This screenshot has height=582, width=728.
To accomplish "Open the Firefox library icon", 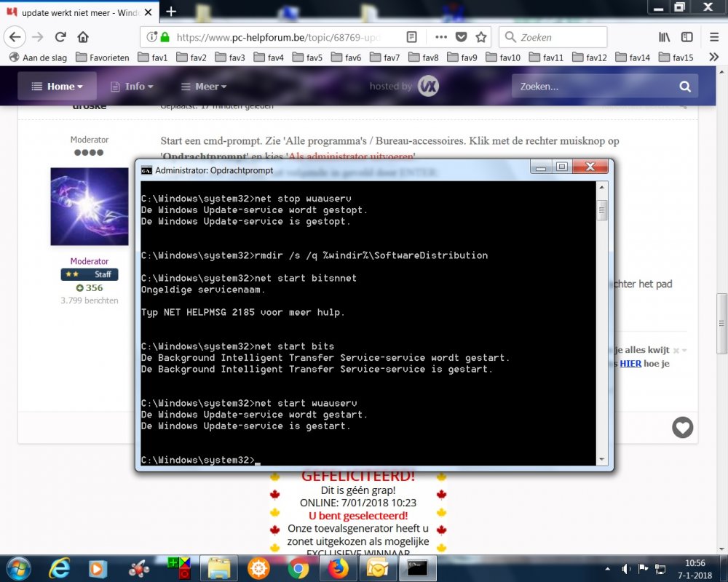I will (x=664, y=37).
